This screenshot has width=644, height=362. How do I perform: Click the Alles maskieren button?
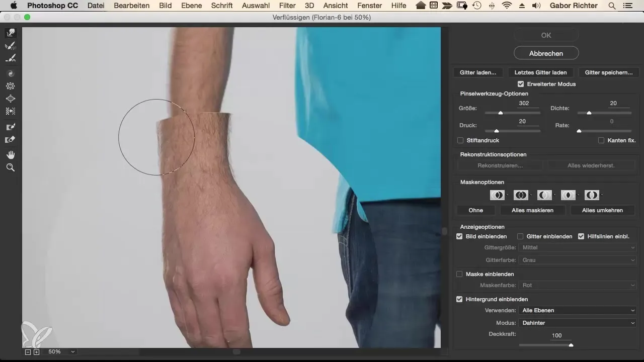(x=532, y=210)
